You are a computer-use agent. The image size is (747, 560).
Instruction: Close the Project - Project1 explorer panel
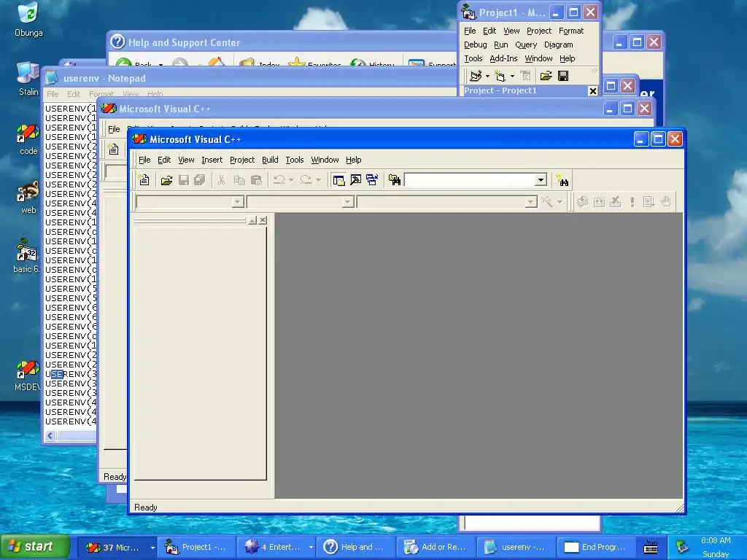pyautogui.click(x=592, y=91)
